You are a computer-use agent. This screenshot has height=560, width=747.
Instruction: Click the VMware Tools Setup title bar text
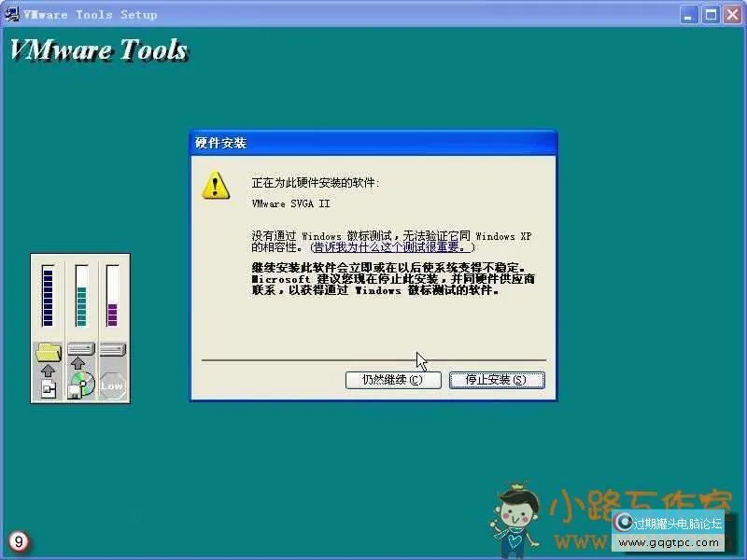click(x=90, y=13)
